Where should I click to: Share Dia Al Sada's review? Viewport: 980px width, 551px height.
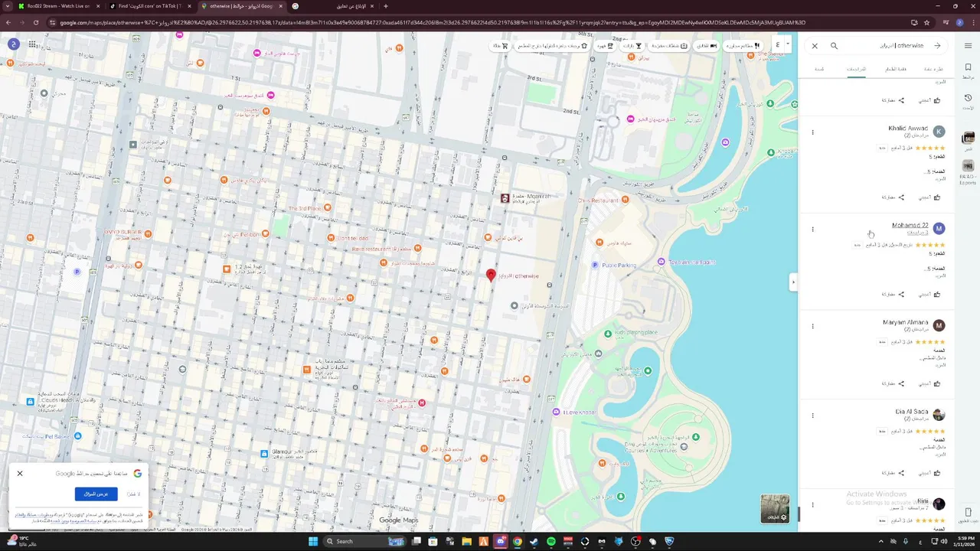click(893, 473)
